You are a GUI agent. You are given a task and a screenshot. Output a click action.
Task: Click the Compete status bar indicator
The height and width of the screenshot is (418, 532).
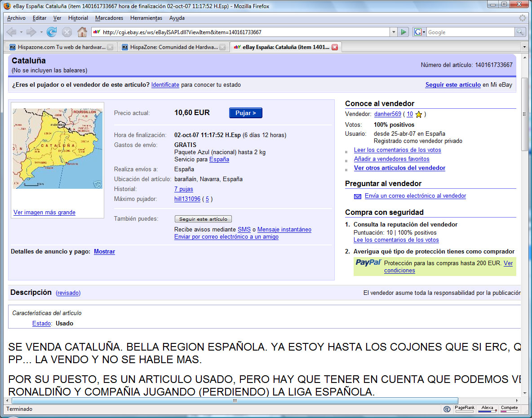pos(509,409)
